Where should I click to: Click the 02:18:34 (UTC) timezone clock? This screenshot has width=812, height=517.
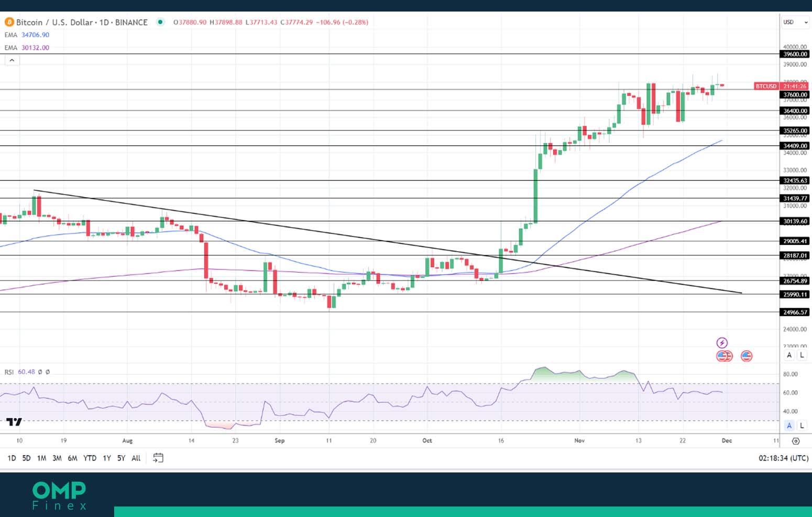click(x=783, y=458)
